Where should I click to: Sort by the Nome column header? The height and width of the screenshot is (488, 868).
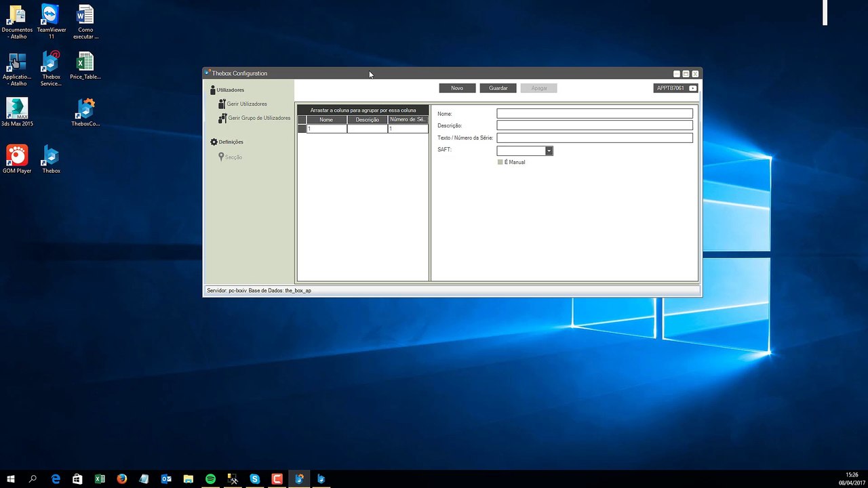[326, 119]
